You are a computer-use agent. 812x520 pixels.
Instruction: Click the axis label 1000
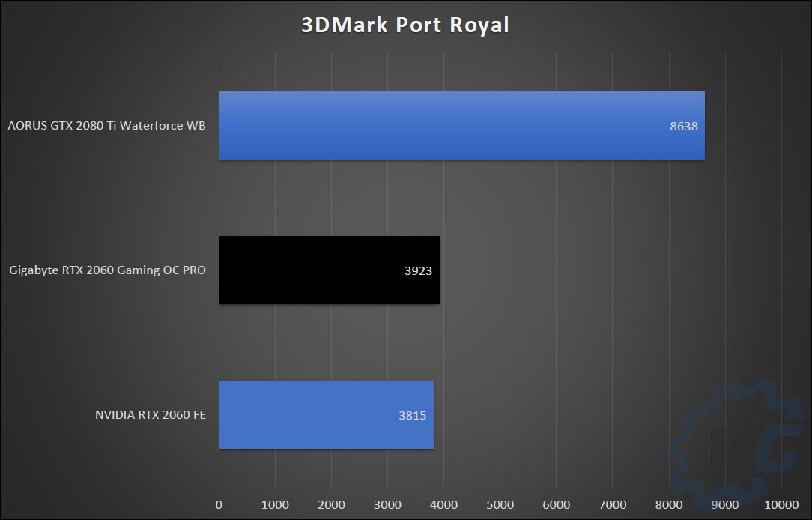point(275,504)
